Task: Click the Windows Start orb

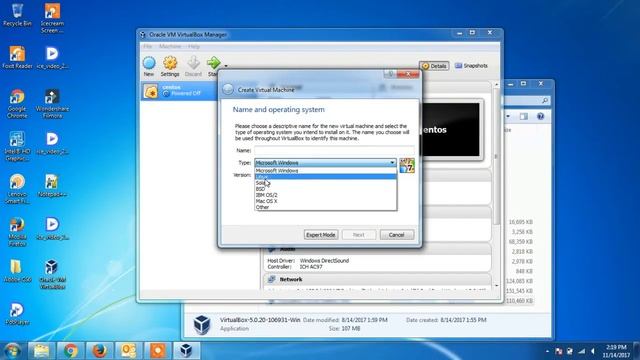Action: click(x=12, y=351)
